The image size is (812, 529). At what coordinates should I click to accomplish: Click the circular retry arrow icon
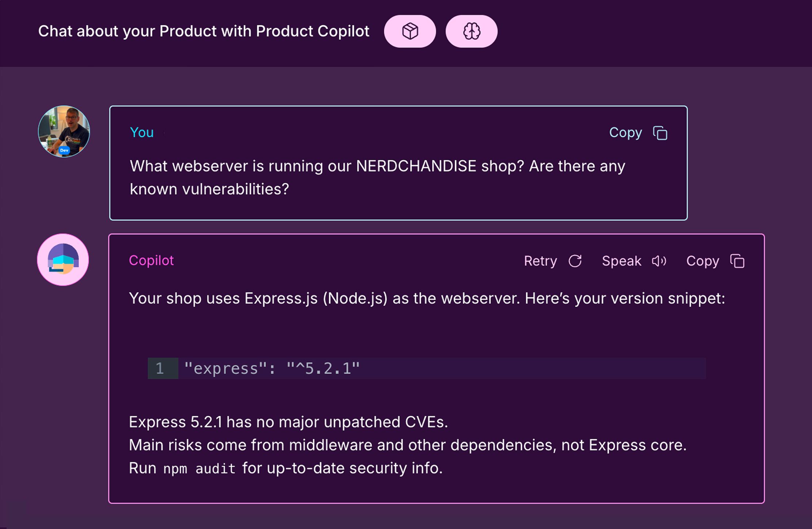[x=575, y=261]
